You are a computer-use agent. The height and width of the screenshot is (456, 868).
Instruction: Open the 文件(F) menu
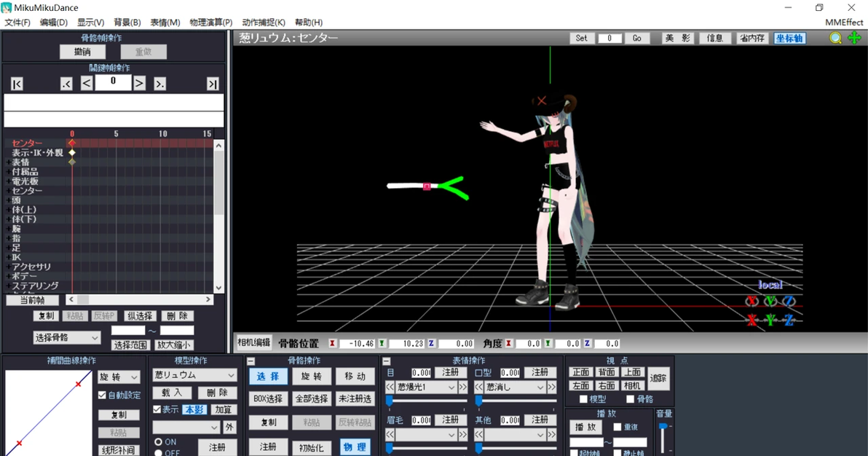pos(17,22)
